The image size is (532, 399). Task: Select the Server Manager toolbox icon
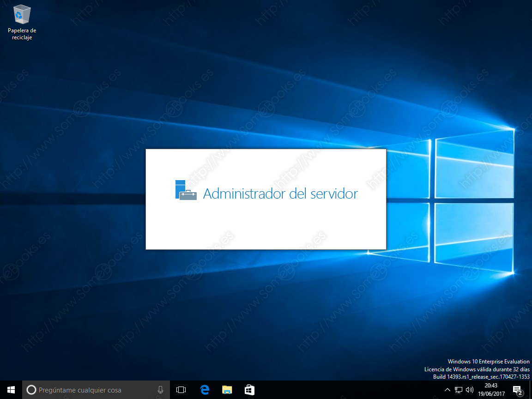185,190
